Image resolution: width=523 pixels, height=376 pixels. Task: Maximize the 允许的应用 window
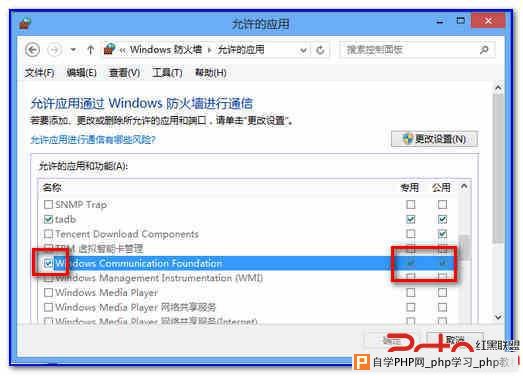coord(461,21)
